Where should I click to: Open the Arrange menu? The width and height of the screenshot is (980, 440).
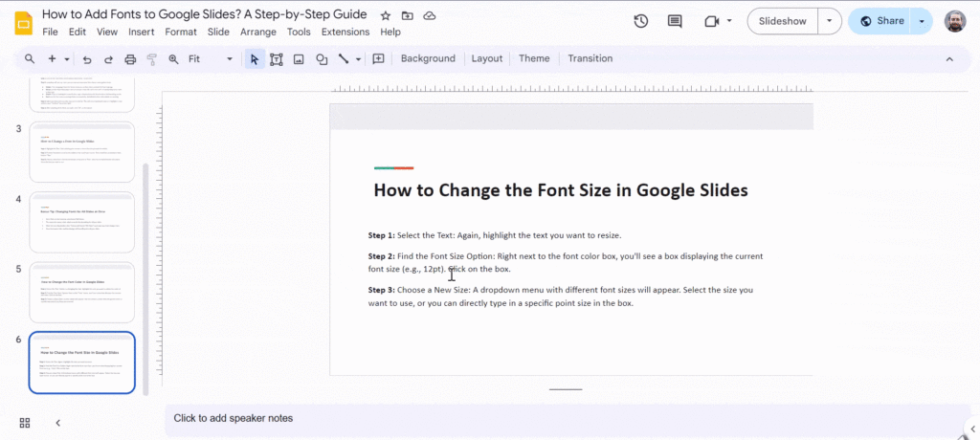click(x=258, y=32)
